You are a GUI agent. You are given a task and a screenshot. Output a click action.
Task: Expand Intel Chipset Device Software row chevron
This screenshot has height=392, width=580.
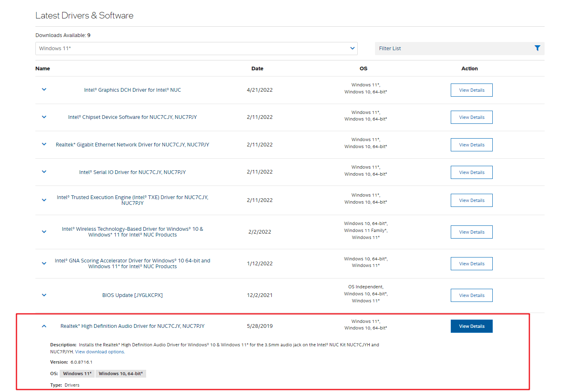44,117
